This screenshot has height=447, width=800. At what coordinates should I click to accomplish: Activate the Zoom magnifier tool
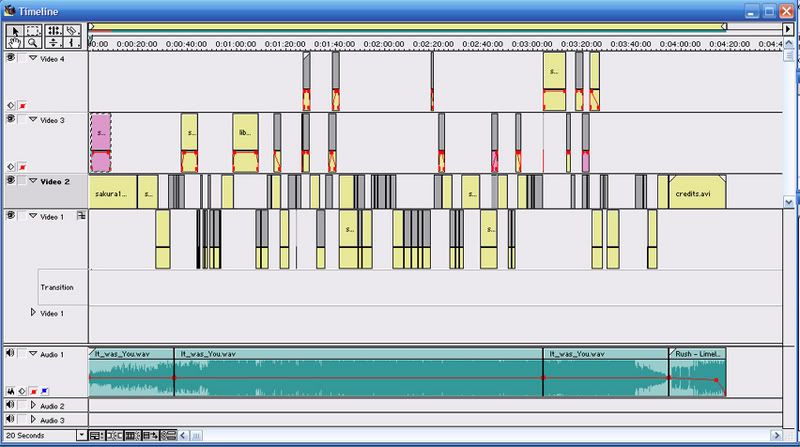click(x=33, y=43)
